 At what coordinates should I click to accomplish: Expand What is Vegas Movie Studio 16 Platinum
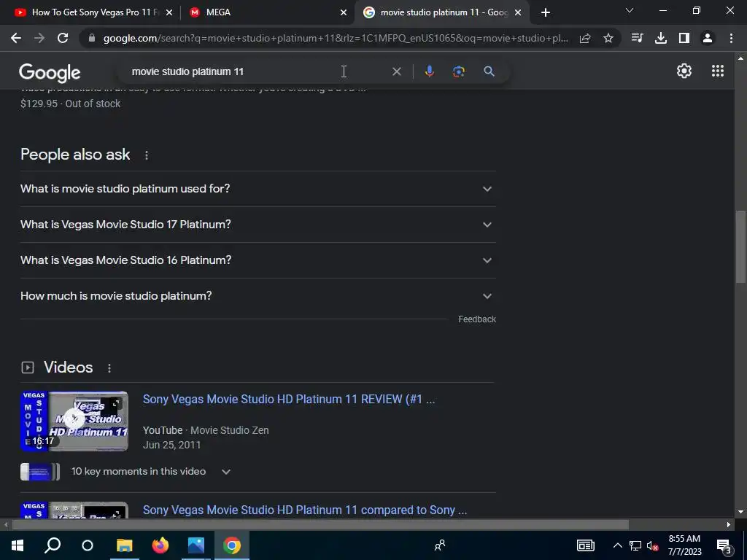[258, 260]
